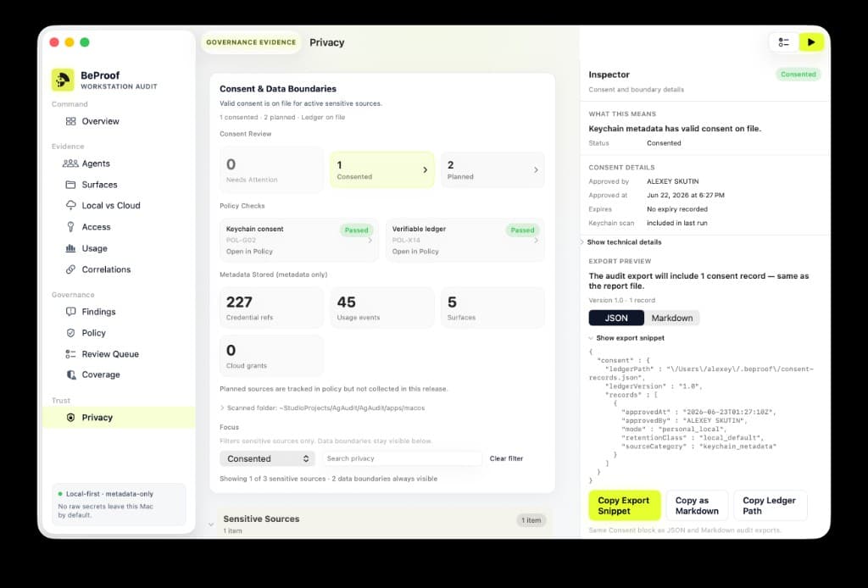Click Copy as Markdown button
868x588 pixels.
pos(697,506)
